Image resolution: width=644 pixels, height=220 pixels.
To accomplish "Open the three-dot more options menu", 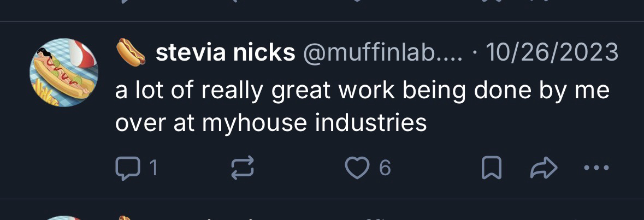I will tap(596, 169).
